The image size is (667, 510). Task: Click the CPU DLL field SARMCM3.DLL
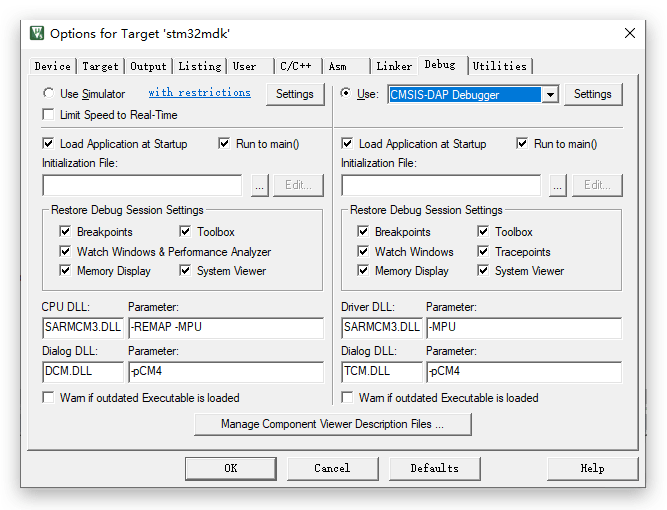83,328
